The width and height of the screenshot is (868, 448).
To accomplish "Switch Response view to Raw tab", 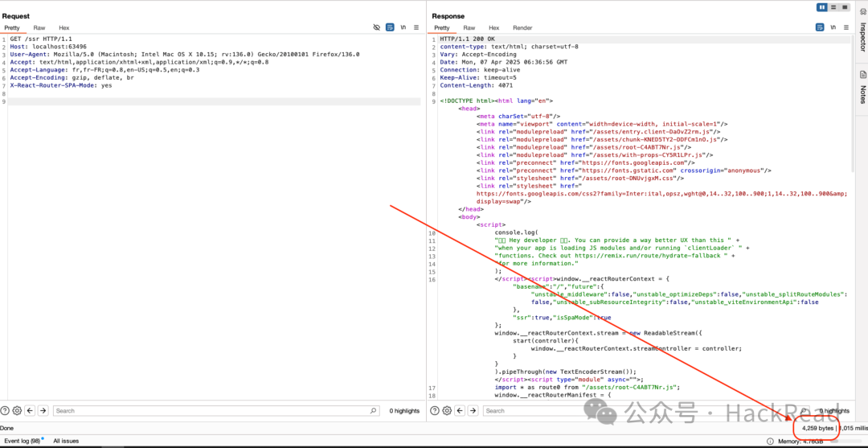I will (x=469, y=27).
